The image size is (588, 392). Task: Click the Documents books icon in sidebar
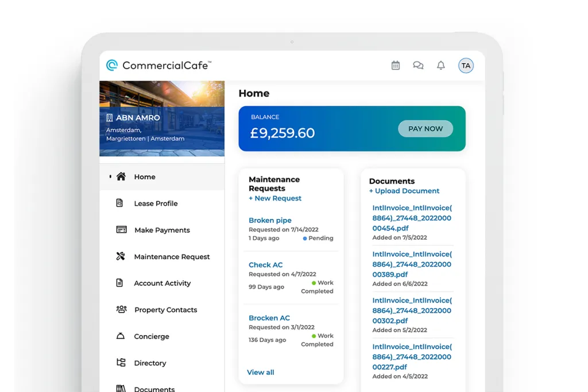pyautogui.click(x=121, y=388)
